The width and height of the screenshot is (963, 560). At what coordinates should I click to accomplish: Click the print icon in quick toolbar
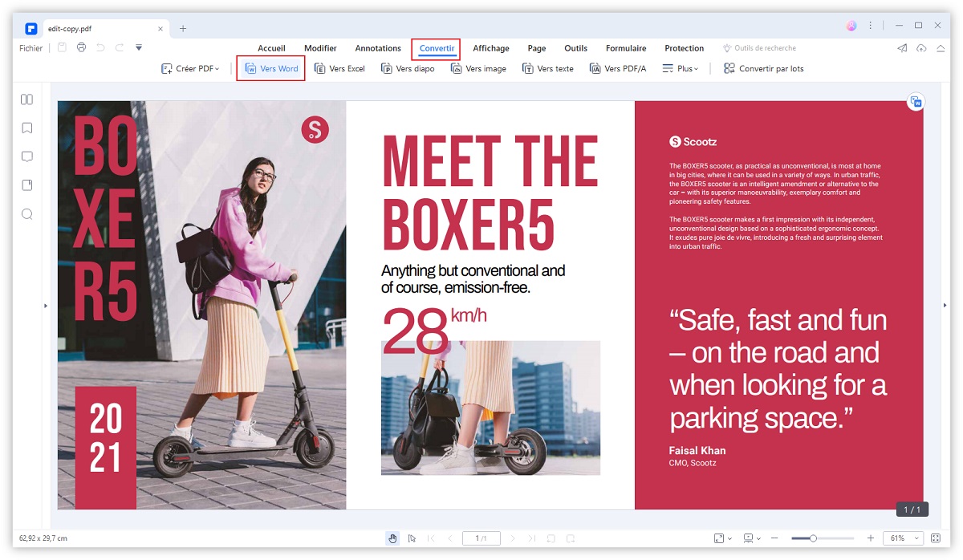click(x=81, y=48)
